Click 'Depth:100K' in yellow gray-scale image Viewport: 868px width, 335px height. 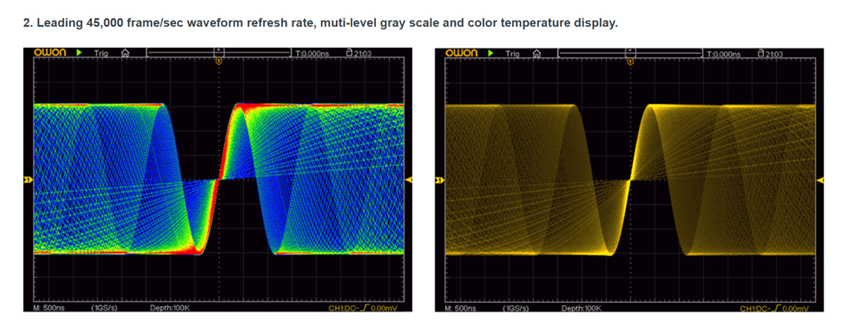582,308
